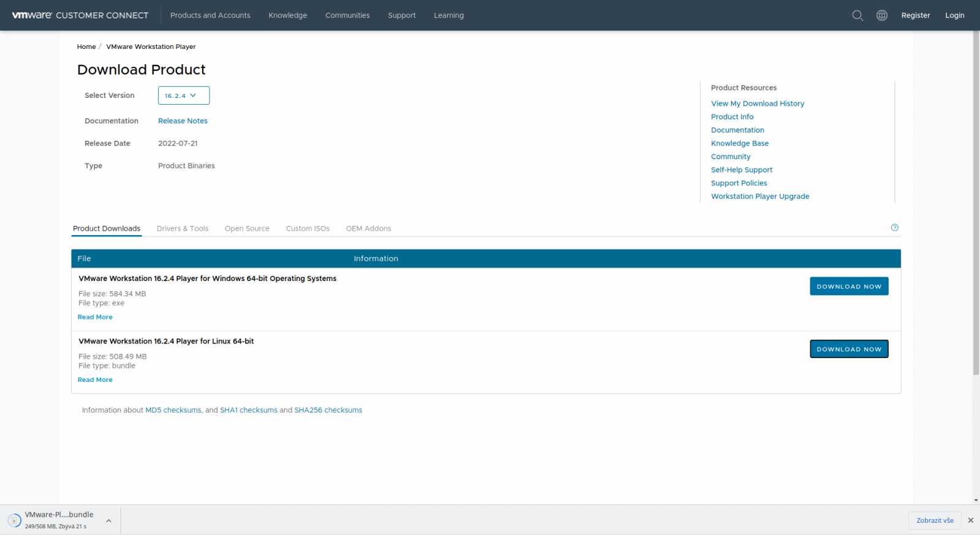Open the Product Info link
This screenshot has width=980, height=535.
click(732, 117)
